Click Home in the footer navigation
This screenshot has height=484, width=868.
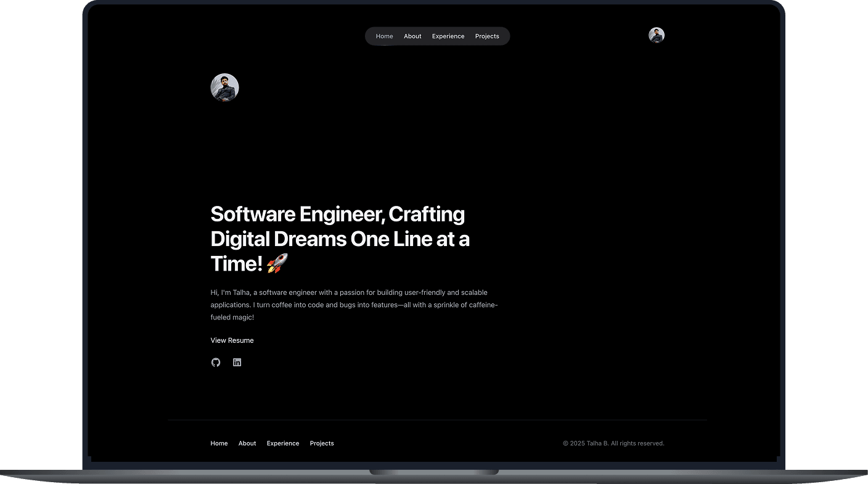coord(219,443)
